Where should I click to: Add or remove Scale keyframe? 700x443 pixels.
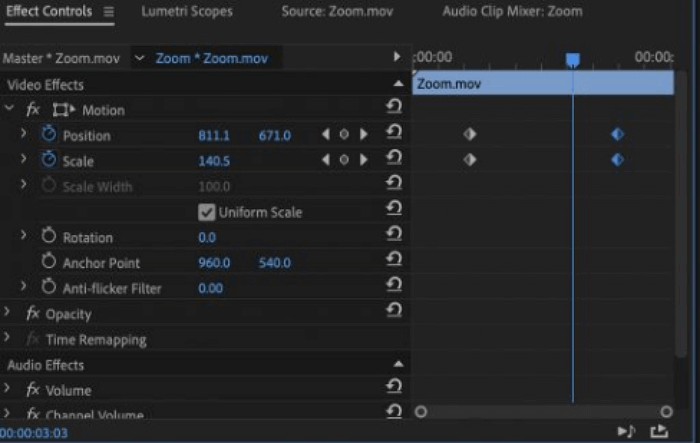pos(344,160)
